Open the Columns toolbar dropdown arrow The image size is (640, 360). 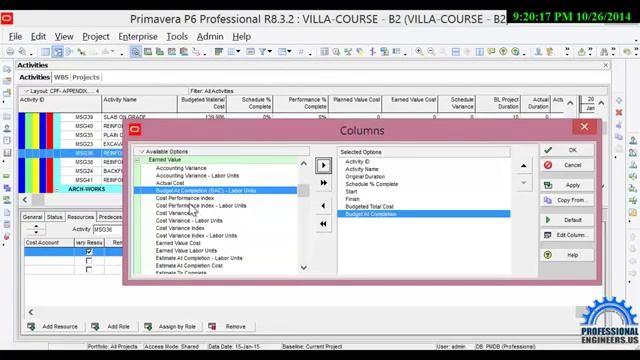(238, 52)
